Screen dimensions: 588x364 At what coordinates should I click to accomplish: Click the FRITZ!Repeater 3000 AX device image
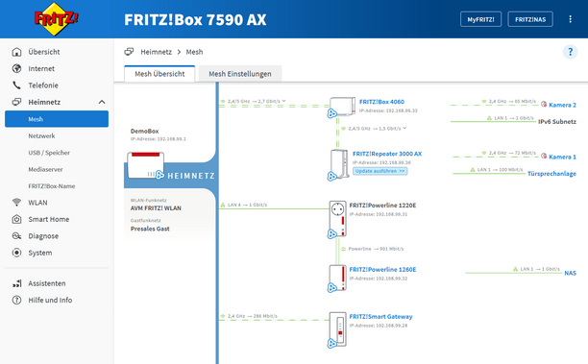pyautogui.click(x=339, y=165)
